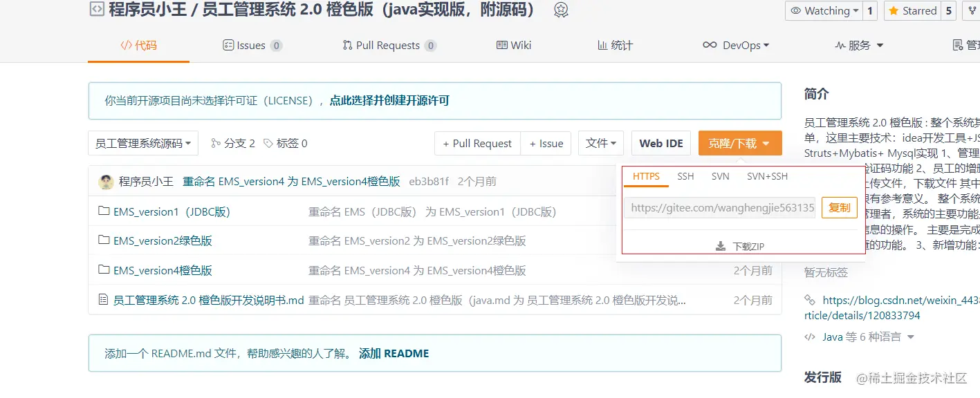Viewport: 980px width, 398px height.
Task: Open the Pull Requests tab
Action: (x=389, y=45)
